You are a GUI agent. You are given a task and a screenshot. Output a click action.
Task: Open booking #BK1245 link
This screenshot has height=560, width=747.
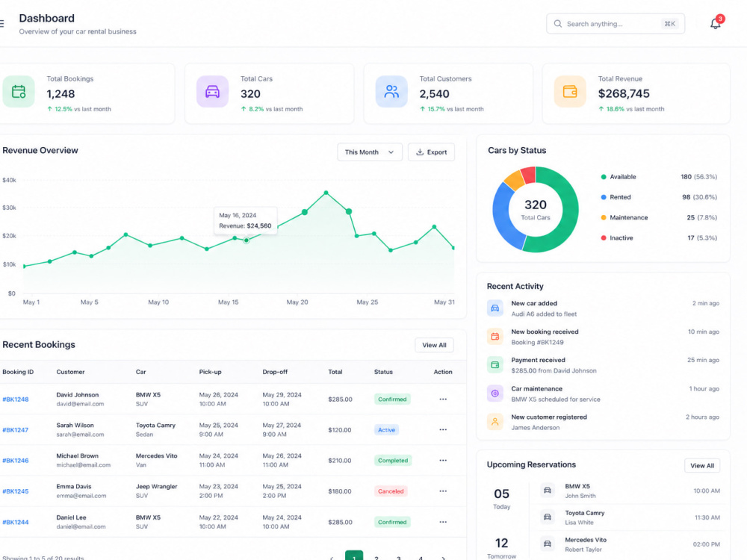point(15,491)
